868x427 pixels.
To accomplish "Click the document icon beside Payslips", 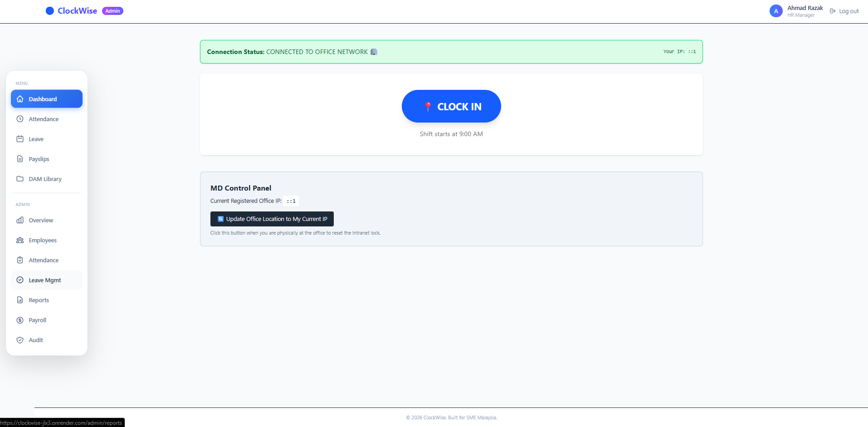I will click(20, 159).
